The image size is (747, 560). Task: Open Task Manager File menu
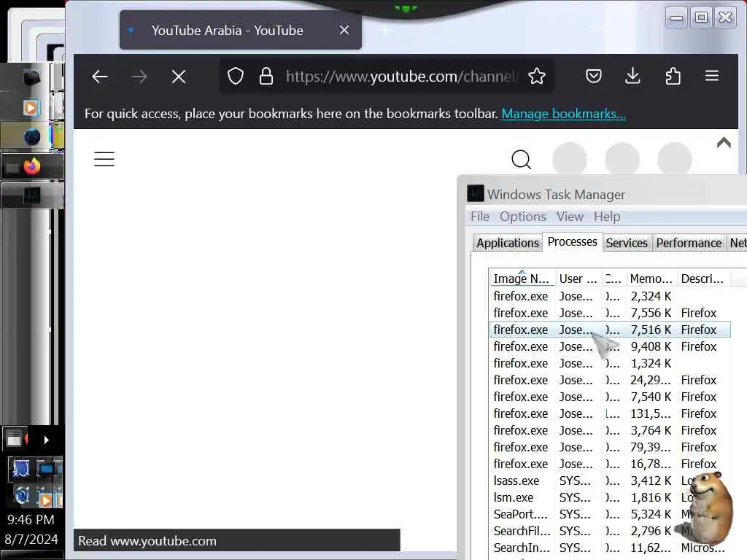(x=480, y=217)
